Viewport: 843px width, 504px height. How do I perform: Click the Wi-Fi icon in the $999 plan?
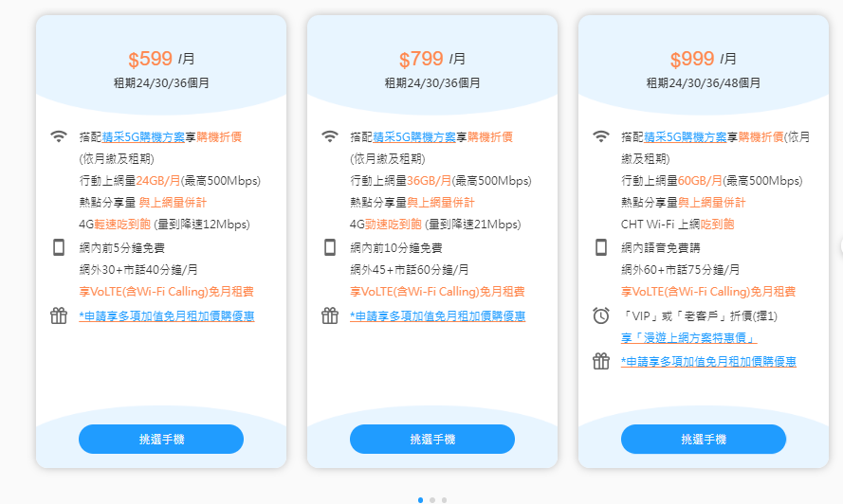tap(600, 136)
